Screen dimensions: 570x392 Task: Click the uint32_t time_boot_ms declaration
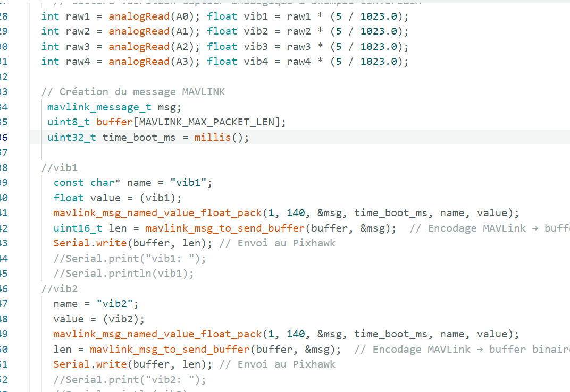[x=111, y=138]
